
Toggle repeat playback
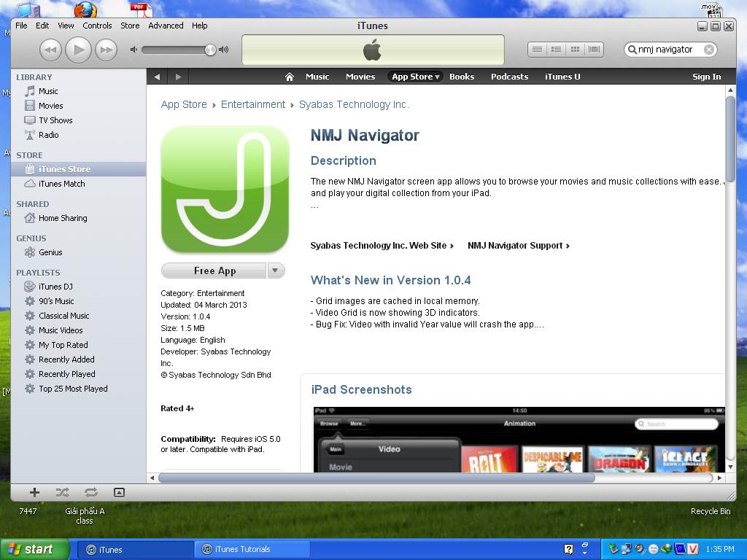click(91, 492)
